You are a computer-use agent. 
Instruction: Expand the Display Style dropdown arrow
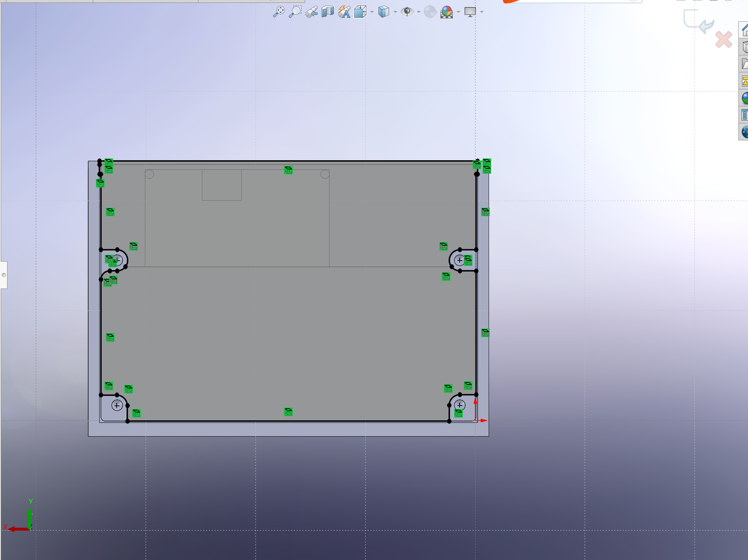tap(395, 12)
